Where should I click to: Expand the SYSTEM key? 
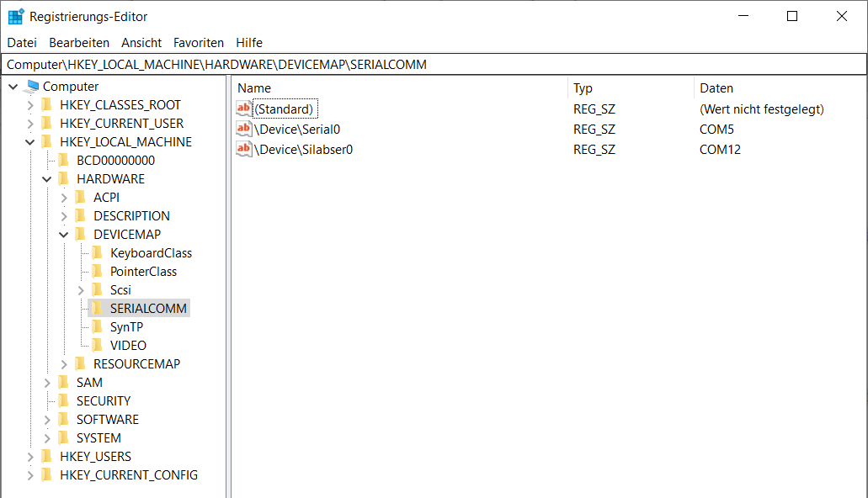(47, 438)
